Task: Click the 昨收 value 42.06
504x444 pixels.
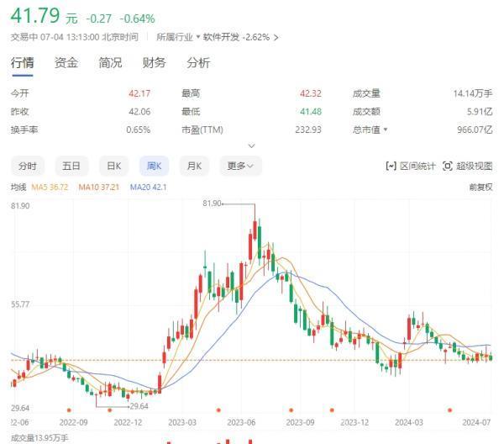Action: click(139, 112)
